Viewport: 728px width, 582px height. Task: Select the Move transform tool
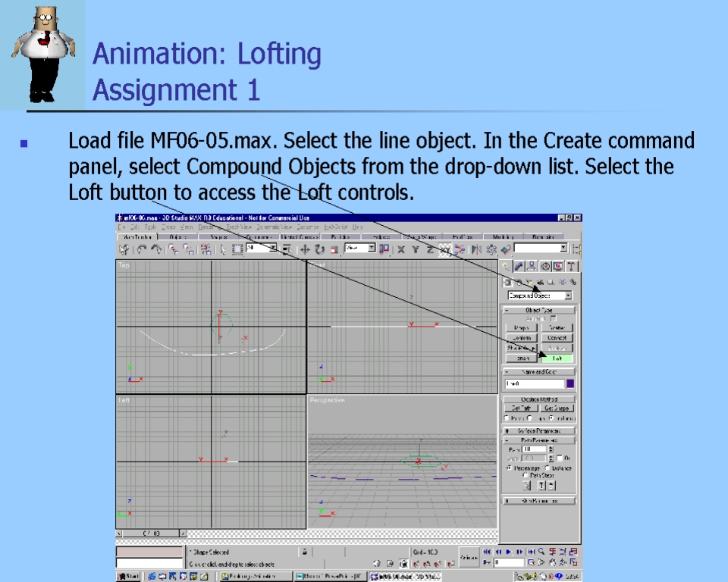point(305,249)
